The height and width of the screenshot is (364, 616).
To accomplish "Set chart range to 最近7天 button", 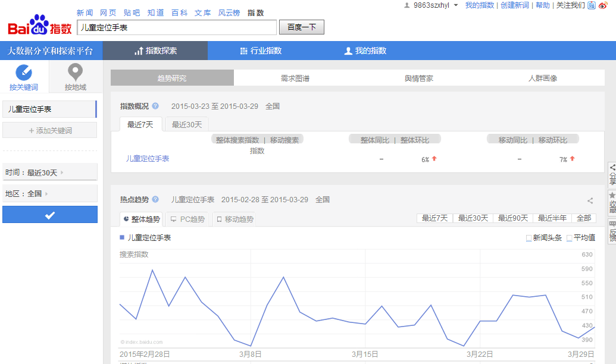I will point(434,218).
